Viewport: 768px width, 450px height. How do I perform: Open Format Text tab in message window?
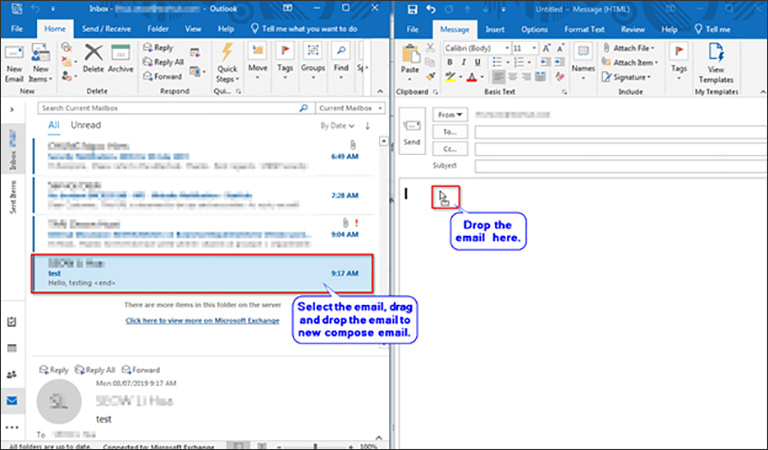tap(584, 29)
